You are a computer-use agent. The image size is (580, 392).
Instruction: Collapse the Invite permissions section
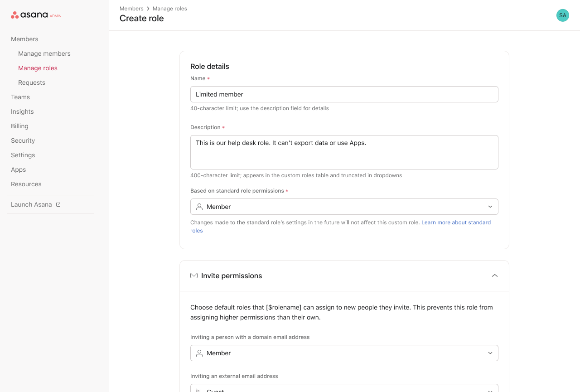point(494,276)
